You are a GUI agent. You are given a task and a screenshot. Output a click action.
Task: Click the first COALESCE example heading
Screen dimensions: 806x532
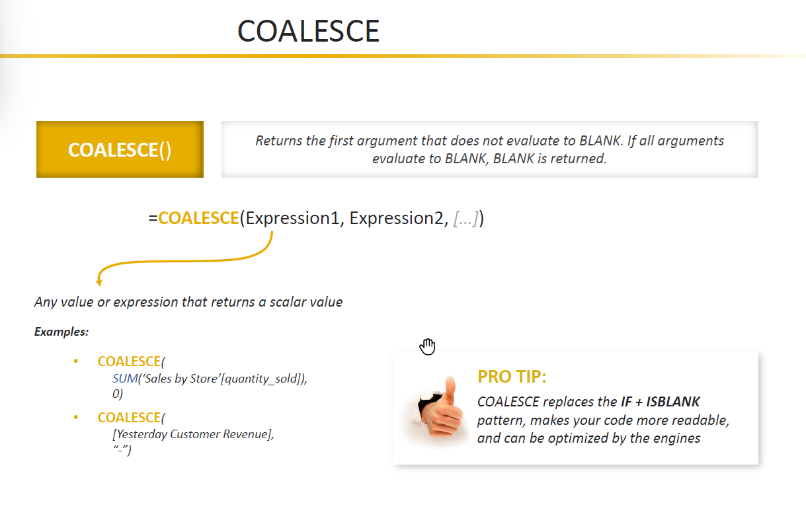(x=129, y=361)
